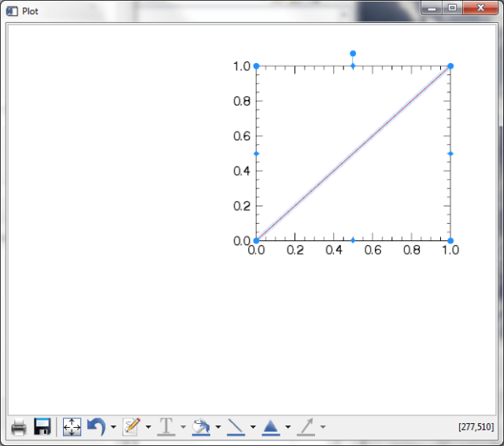The height and width of the screenshot is (446, 504).
Task: Click the x-axis label 0.6
Action: (x=372, y=250)
